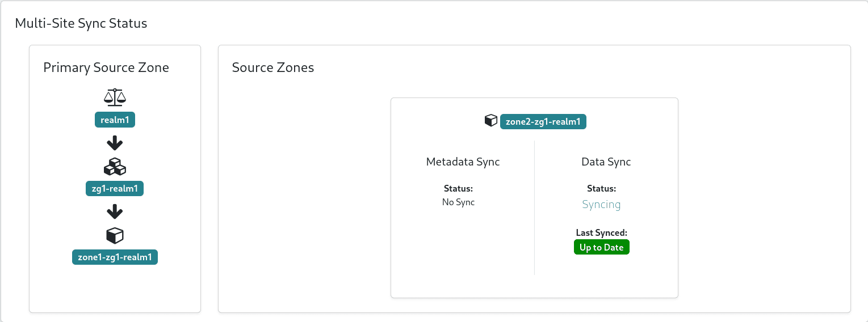Click the Metadata Sync heading

[x=463, y=162]
